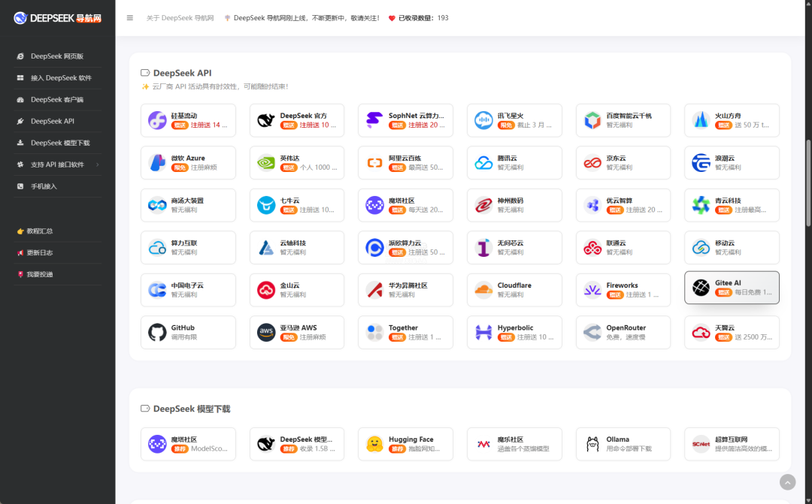Click the DeepSeek API section heading
Viewport: 812px width, 504px height.
click(x=182, y=73)
